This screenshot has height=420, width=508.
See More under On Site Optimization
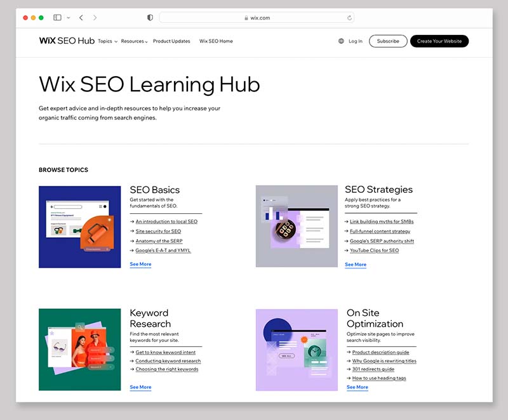[x=358, y=387]
